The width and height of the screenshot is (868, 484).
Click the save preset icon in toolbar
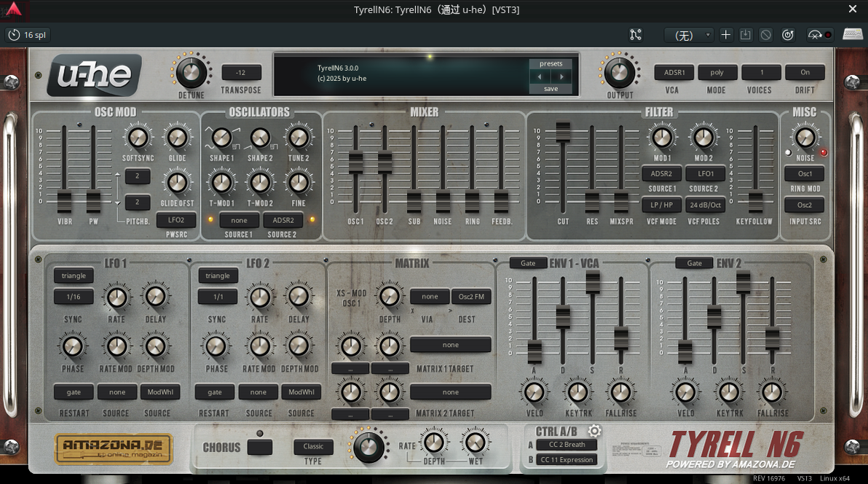(x=746, y=35)
